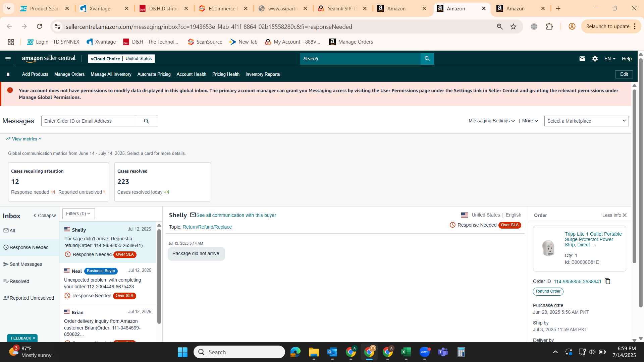Open Microsoft Edge from the taskbar
Image resolution: width=644 pixels, height=362 pixels.
[x=295, y=352]
